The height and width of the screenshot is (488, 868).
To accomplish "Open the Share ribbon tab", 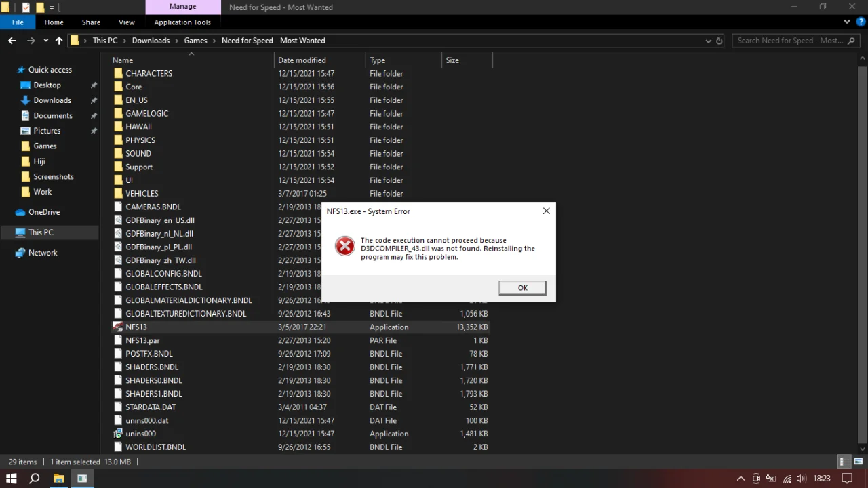I will tap(91, 22).
